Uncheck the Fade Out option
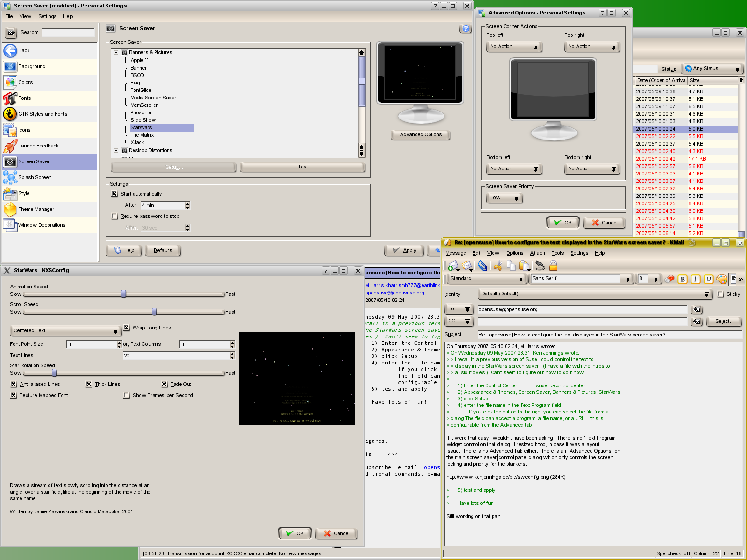The image size is (747, 560). (x=164, y=384)
